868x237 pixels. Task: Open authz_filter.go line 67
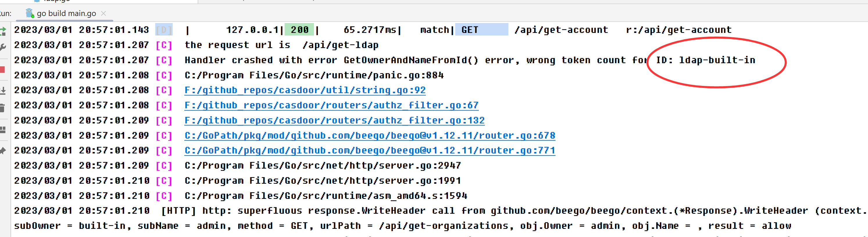click(x=331, y=105)
